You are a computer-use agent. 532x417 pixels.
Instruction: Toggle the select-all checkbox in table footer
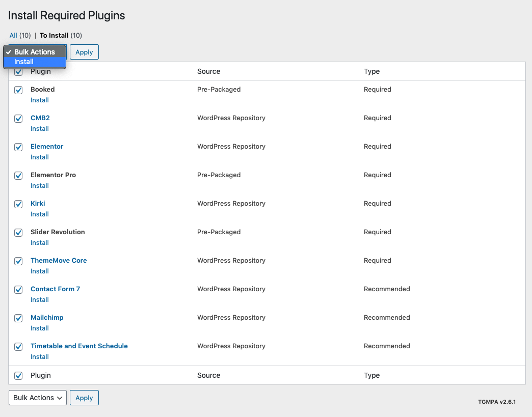point(18,375)
